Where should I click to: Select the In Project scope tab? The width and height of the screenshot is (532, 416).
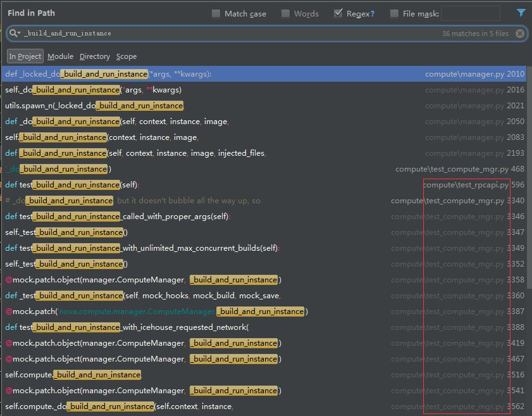click(x=25, y=56)
